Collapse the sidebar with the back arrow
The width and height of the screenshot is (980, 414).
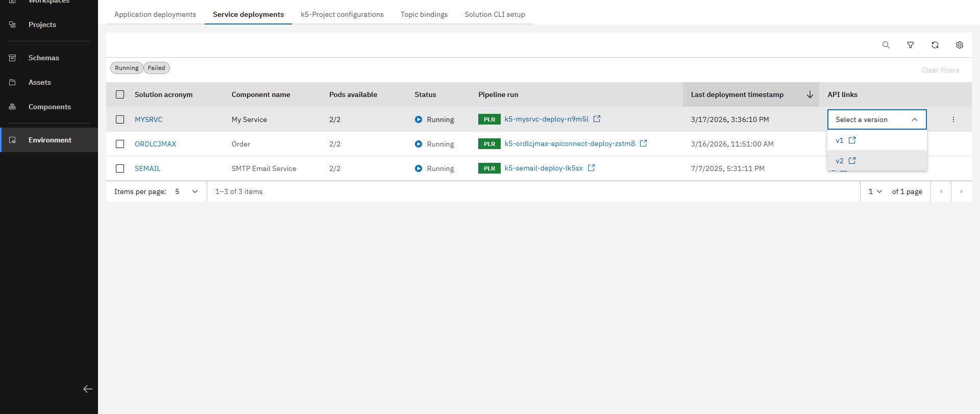click(88, 389)
